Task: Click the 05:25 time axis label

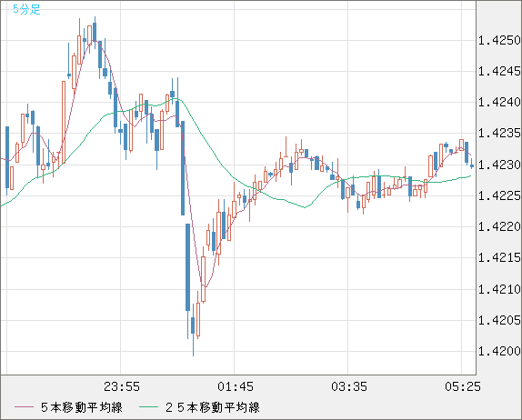Action: pyautogui.click(x=463, y=386)
